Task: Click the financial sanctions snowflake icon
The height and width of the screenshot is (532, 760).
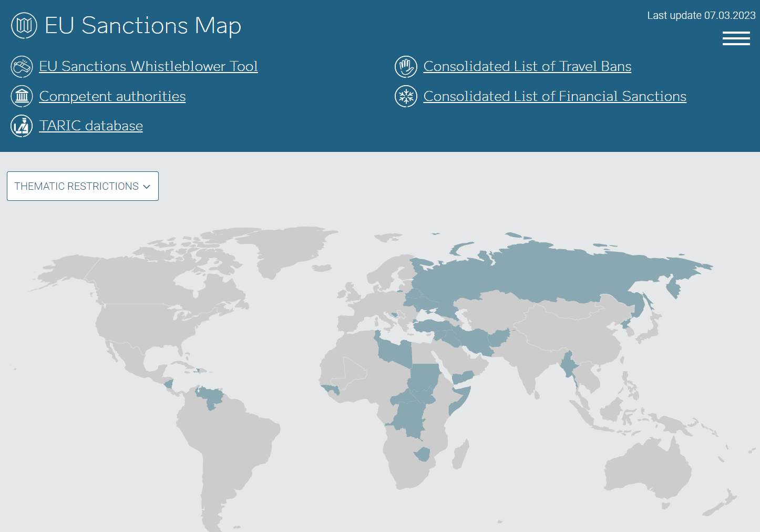Action: point(406,96)
